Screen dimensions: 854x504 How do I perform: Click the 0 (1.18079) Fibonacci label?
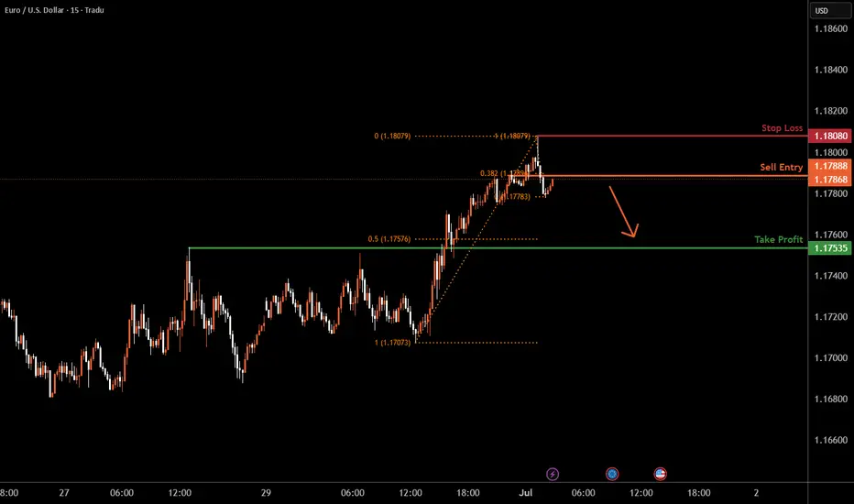[392, 137]
